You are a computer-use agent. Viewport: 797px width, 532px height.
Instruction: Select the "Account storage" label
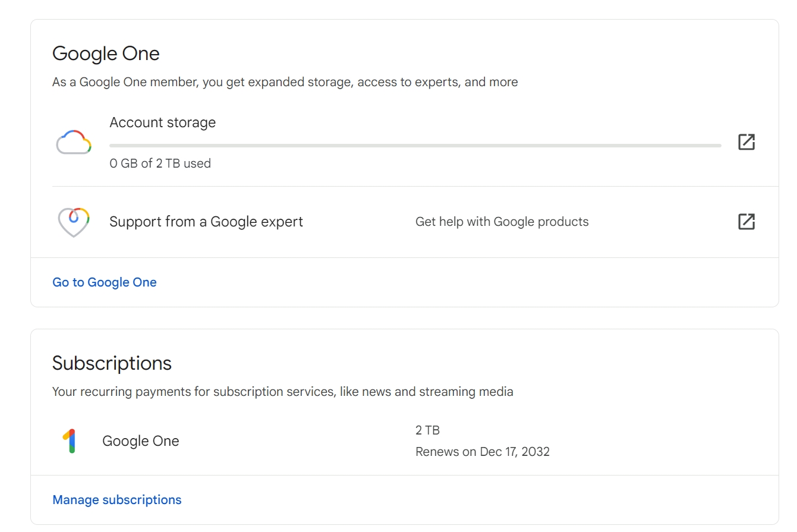coord(162,122)
